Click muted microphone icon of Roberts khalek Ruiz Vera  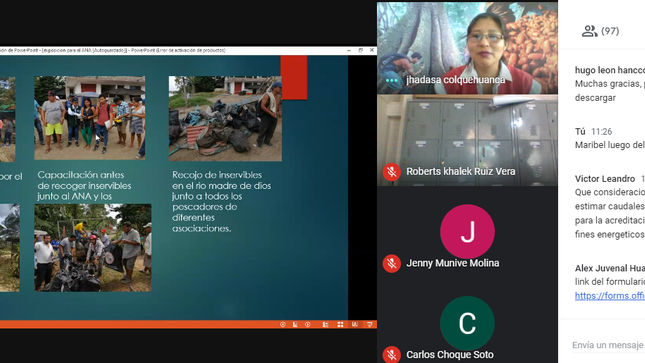(392, 172)
